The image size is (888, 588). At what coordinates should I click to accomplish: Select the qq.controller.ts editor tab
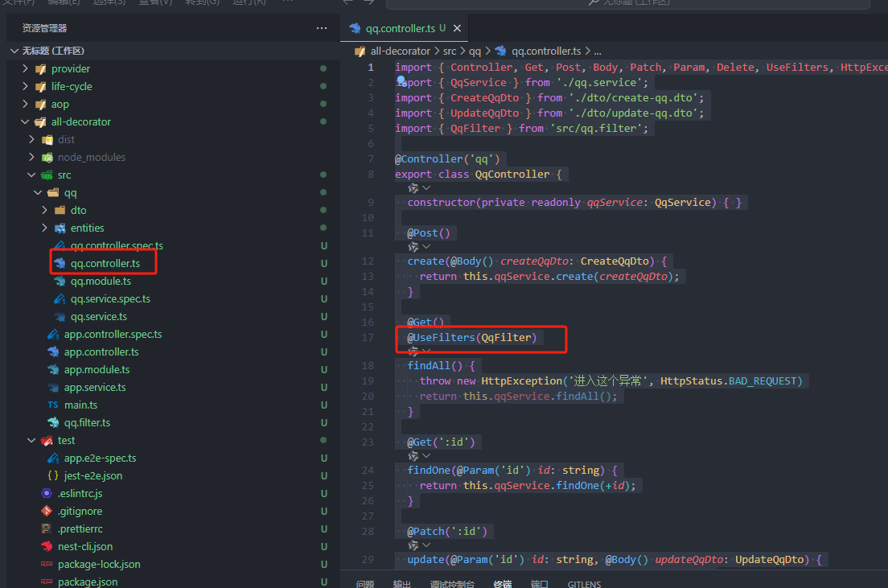pyautogui.click(x=405, y=28)
